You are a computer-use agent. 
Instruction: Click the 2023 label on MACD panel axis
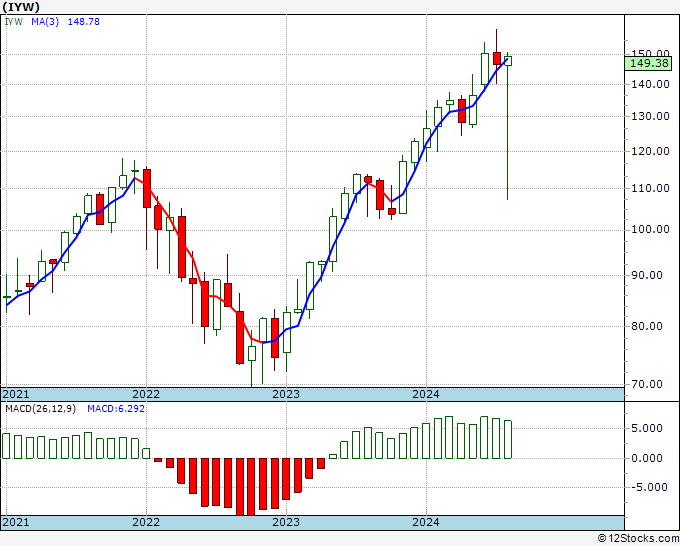pos(286,522)
